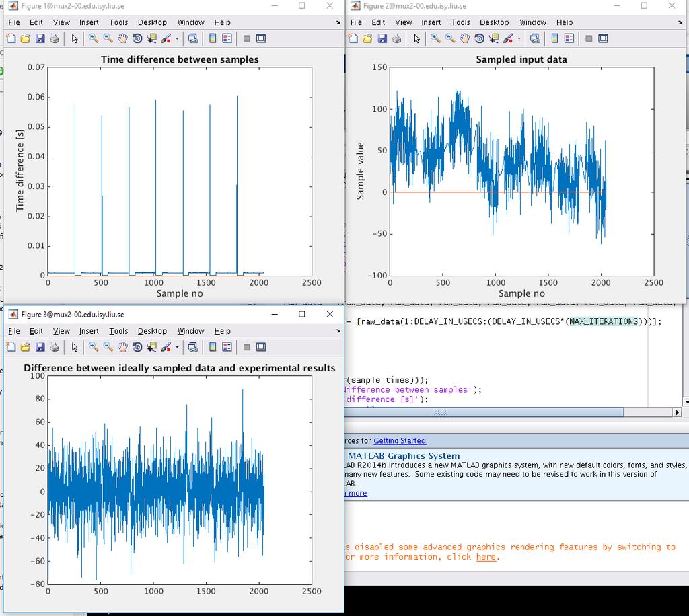
Task: Dock Figure 1 using menu bar arrow
Action: pyautogui.click(x=338, y=22)
